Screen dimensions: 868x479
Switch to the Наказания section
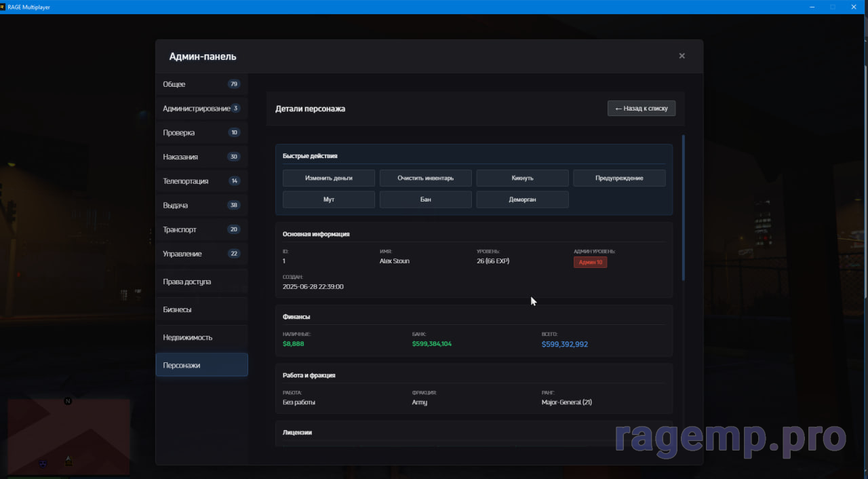pyautogui.click(x=201, y=157)
